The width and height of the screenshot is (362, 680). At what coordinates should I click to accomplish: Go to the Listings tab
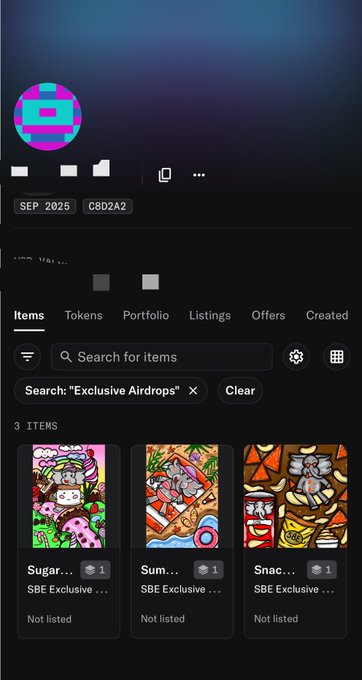coord(210,315)
